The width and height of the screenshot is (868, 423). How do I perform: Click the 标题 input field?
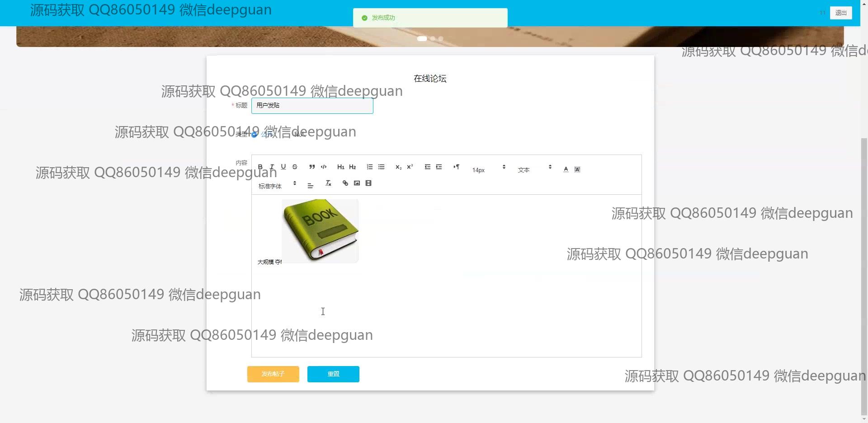312,106
